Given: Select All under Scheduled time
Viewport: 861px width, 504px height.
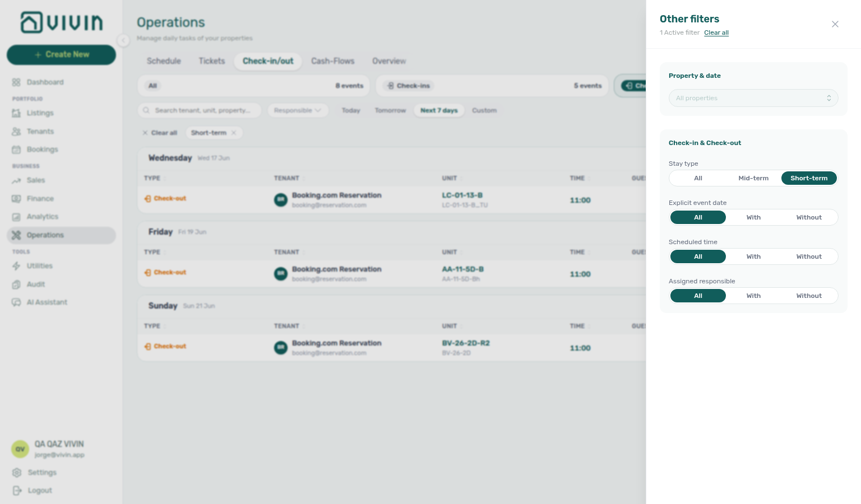Looking at the screenshot, I should pos(698,256).
